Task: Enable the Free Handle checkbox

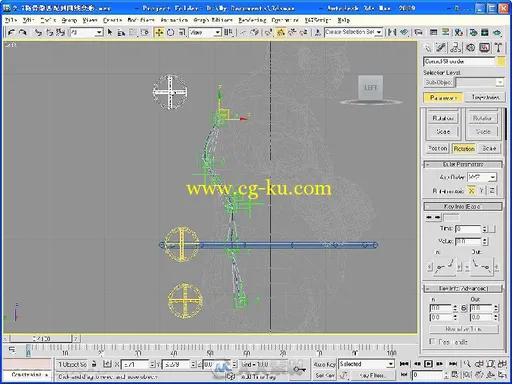Action: pyautogui.click(x=433, y=342)
